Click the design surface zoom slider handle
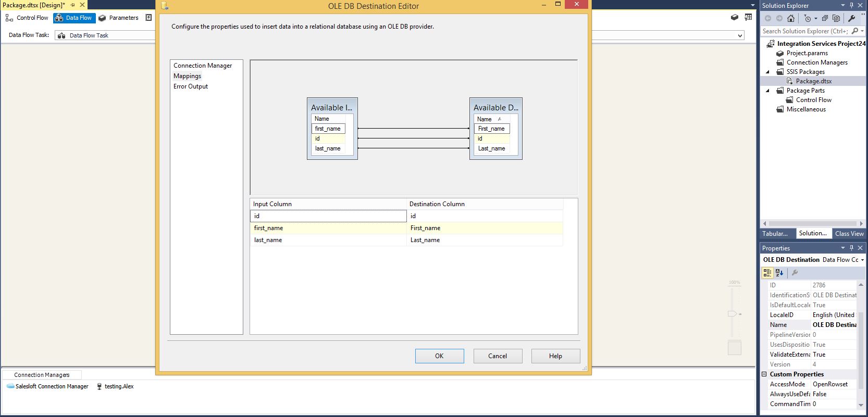Image resolution: width=868 pixels, height=417 pixels. [x=733, y=314]
